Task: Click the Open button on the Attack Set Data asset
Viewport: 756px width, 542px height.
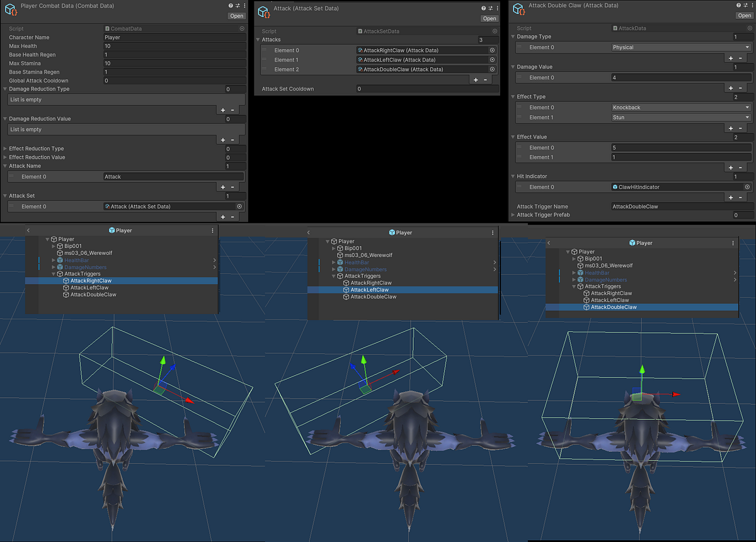Action: (x=489, y=18)
